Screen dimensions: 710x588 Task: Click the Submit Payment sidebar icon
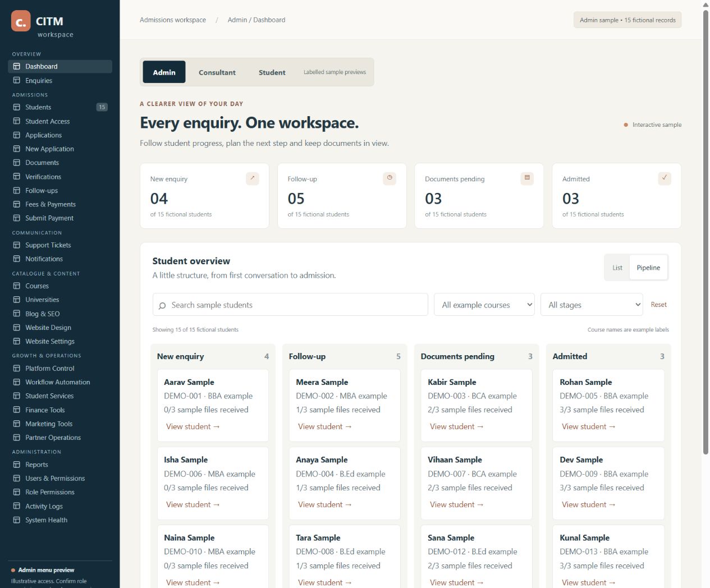click(x=17, y=218)
